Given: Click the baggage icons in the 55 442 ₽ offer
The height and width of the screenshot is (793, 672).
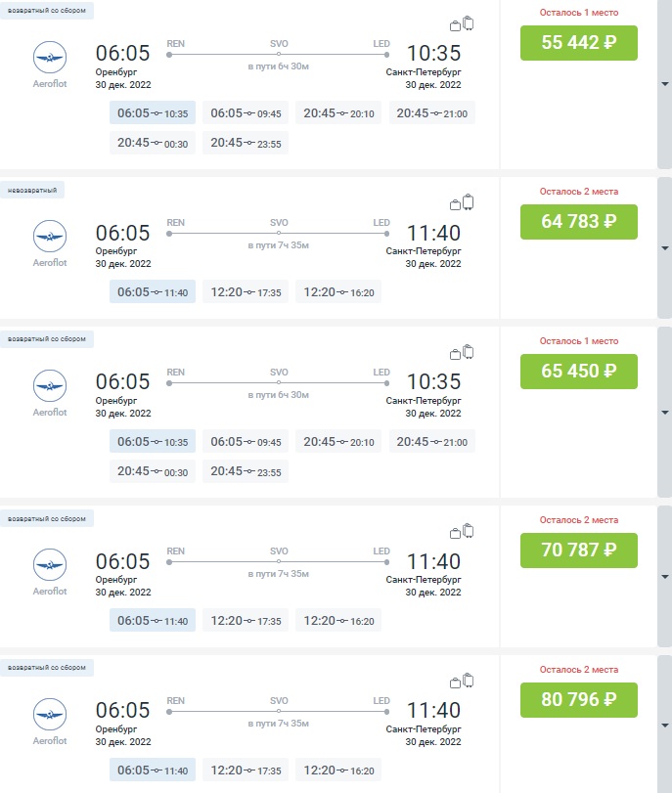Looking at the screenshot, I should click(462, 24).
